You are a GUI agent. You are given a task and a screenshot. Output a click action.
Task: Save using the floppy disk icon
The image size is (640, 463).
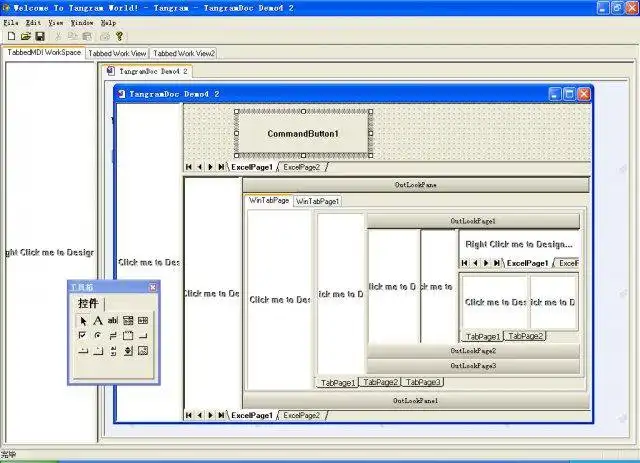pos(40,36)
